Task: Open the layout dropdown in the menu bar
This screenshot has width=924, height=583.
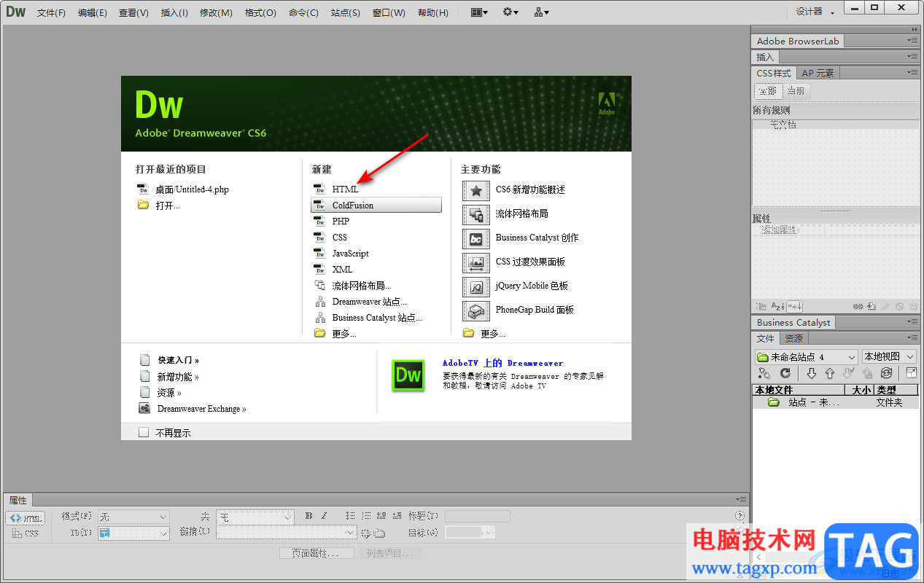Action: pyautogui.click(x=479, y=12)
